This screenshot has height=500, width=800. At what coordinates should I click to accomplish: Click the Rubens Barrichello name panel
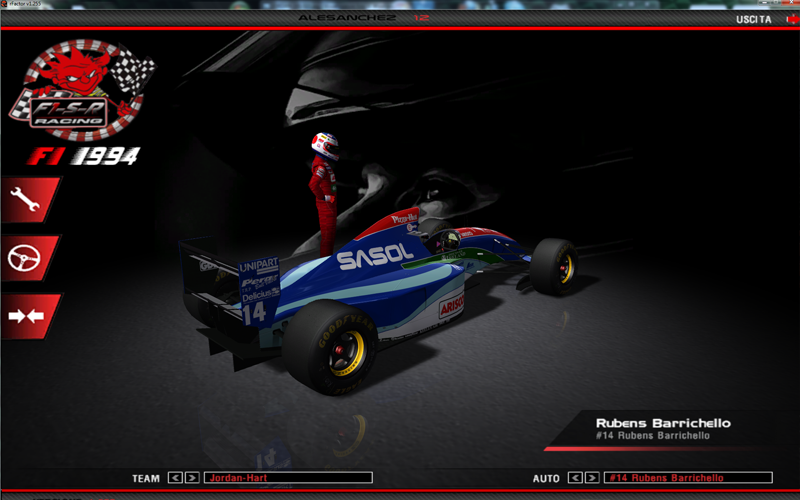[663, 429]
